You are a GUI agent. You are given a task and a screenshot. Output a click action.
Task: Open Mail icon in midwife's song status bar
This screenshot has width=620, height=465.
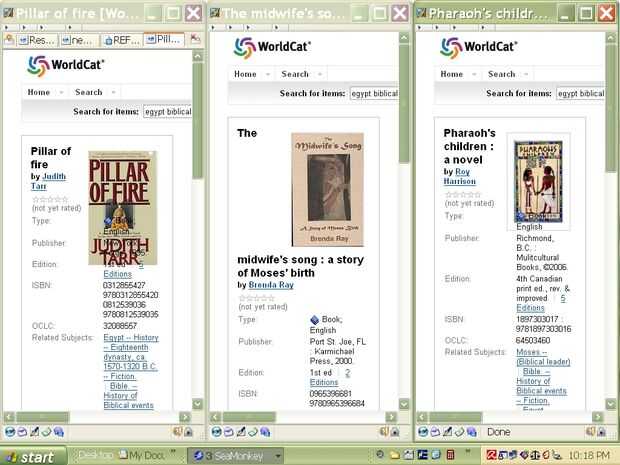coord(229,432)
